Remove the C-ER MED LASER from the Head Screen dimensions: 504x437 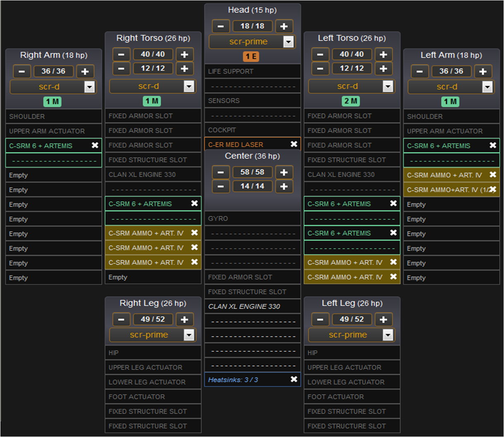click(294, 144)
